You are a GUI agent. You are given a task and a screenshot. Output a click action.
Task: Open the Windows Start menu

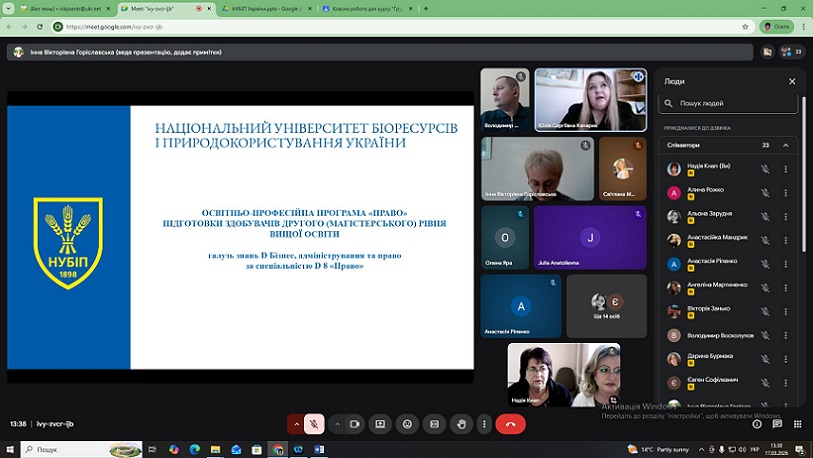[10, 449]
